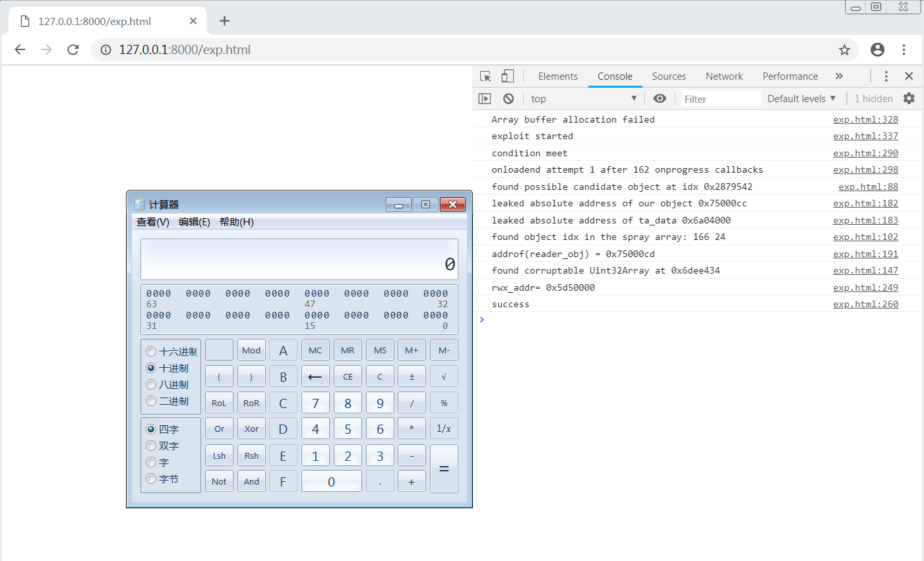Toggle the device toolbar icon
924x561 pixels.
point(507,76)
